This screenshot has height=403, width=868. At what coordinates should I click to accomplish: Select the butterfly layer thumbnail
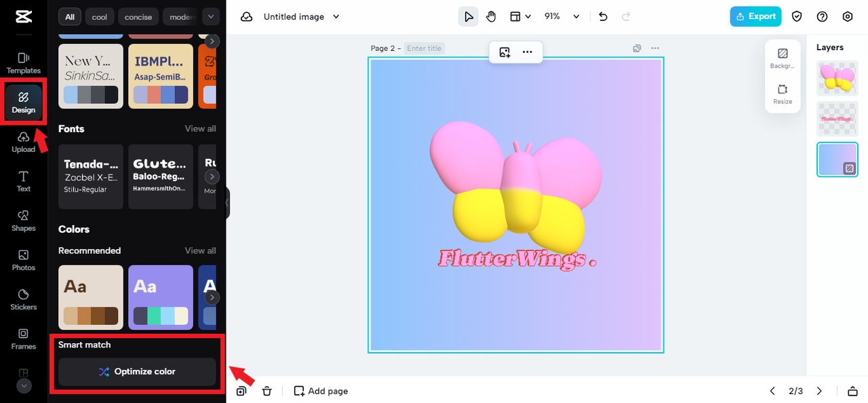pyautogui.click(x=837, y=78)
